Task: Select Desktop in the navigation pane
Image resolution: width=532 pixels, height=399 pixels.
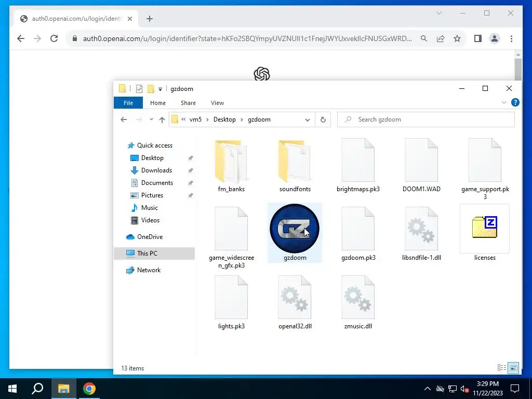Action: pyautogui.click(x=152, y=158)
